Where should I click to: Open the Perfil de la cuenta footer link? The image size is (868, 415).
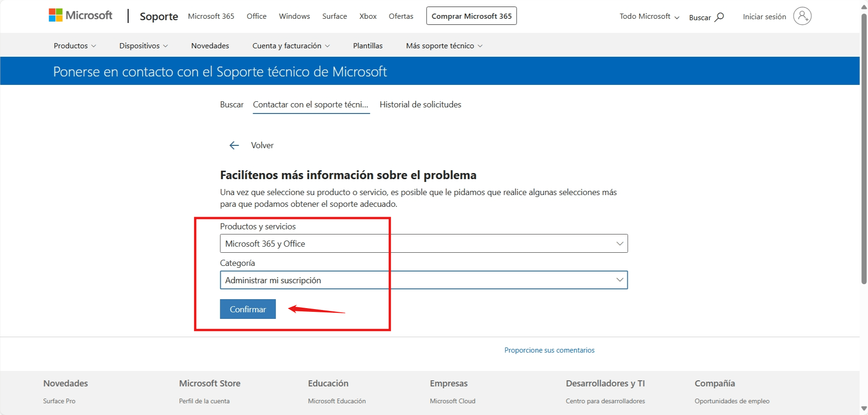(204, 401)
